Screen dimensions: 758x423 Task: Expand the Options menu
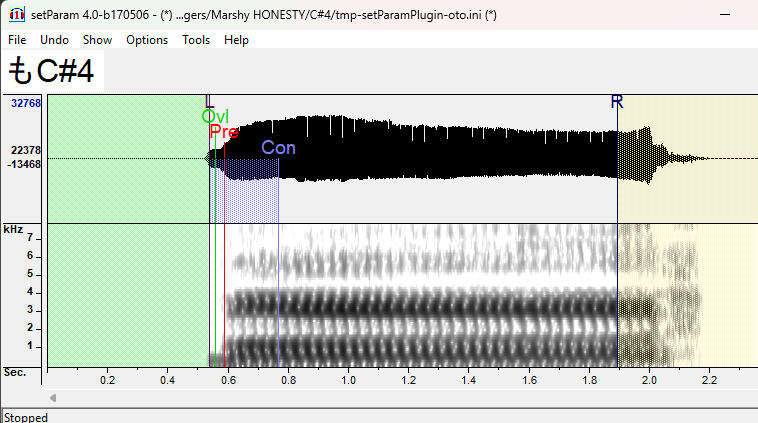click(x=147, y=40)
